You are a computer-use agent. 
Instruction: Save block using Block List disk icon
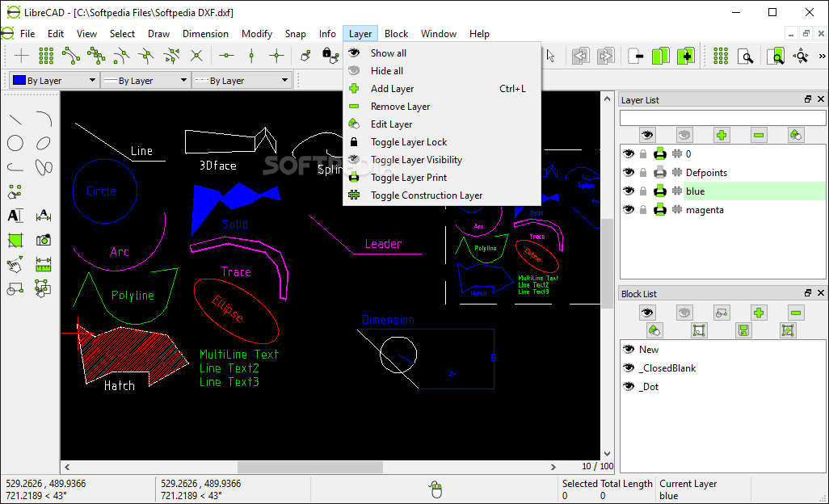[x=743, y=330]
